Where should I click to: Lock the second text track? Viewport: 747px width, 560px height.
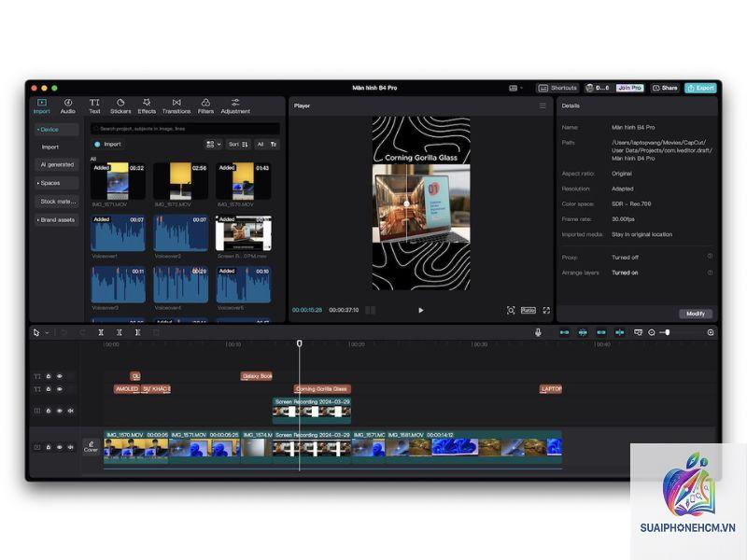coord(49,389)
